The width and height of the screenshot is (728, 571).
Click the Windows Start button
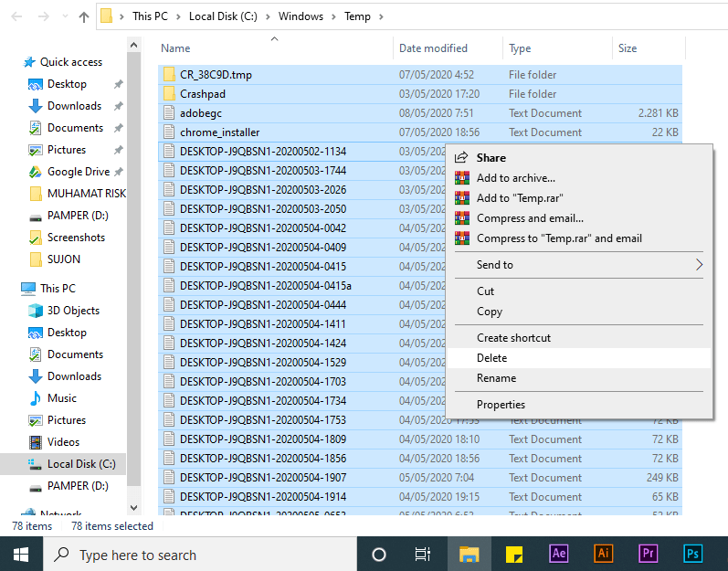pos(21,555)
